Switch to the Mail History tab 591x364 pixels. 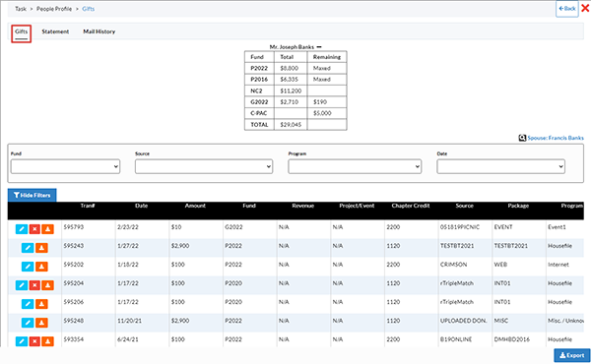click(x=99, y=31)
